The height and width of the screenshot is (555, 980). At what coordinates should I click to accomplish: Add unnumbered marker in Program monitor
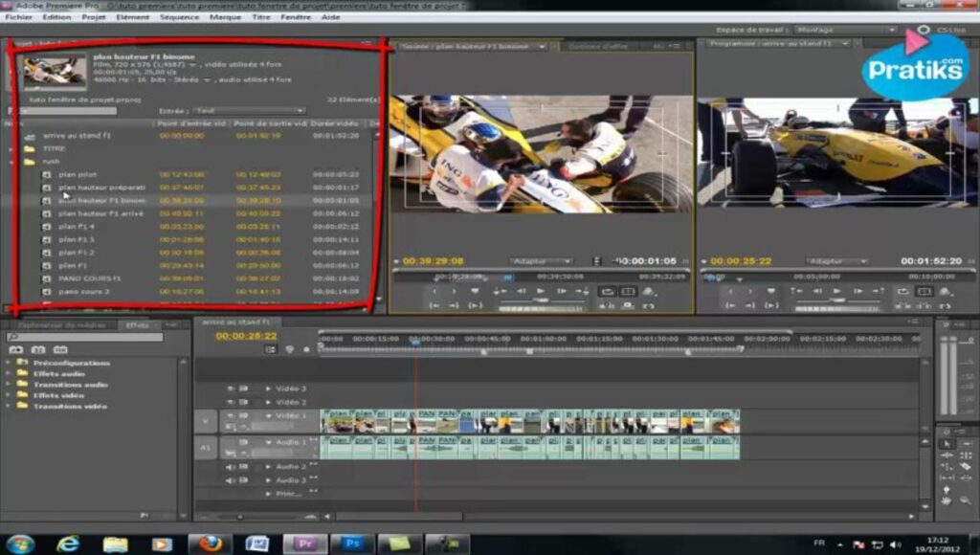[771, 291]
